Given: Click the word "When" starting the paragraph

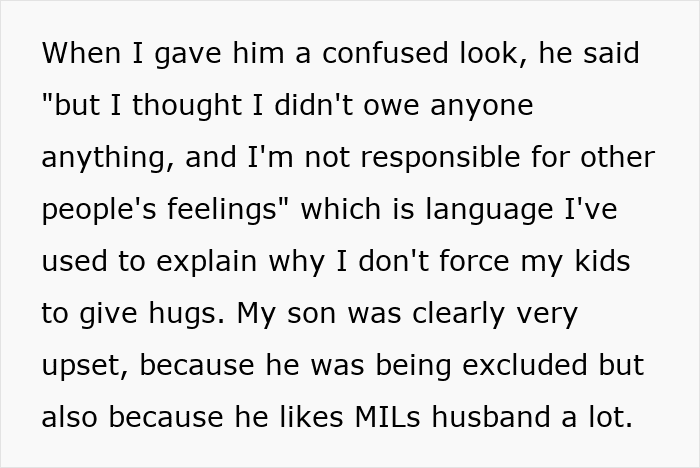Looking at the screenshot, I should [80, 53].
